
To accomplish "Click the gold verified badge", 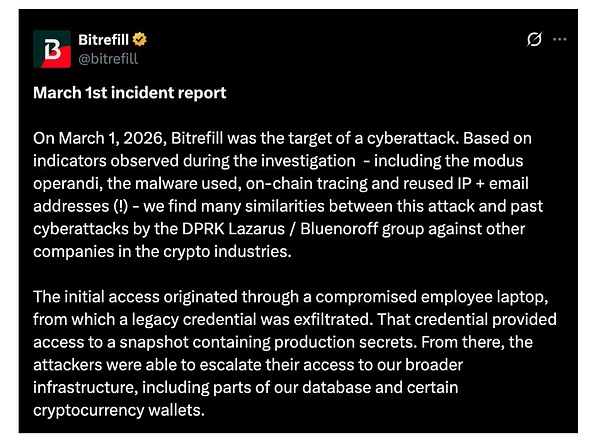I will coord(142,40).
